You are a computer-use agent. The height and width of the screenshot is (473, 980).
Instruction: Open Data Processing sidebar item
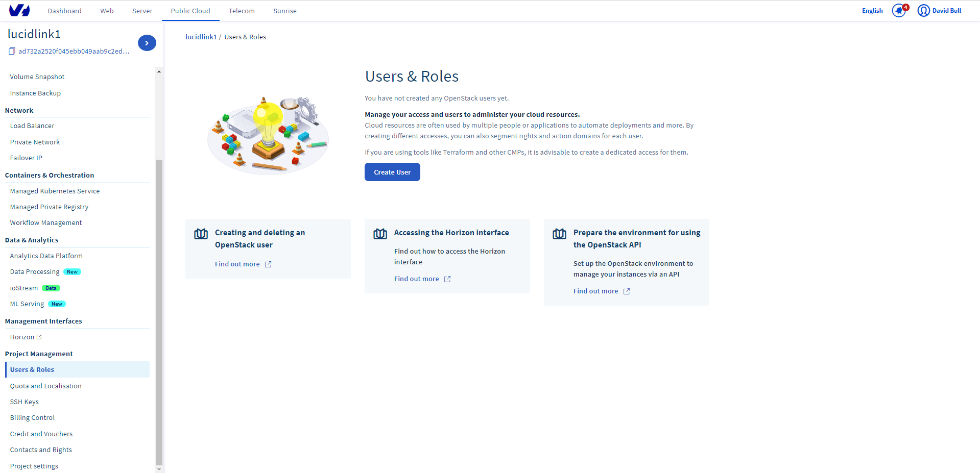35,272
